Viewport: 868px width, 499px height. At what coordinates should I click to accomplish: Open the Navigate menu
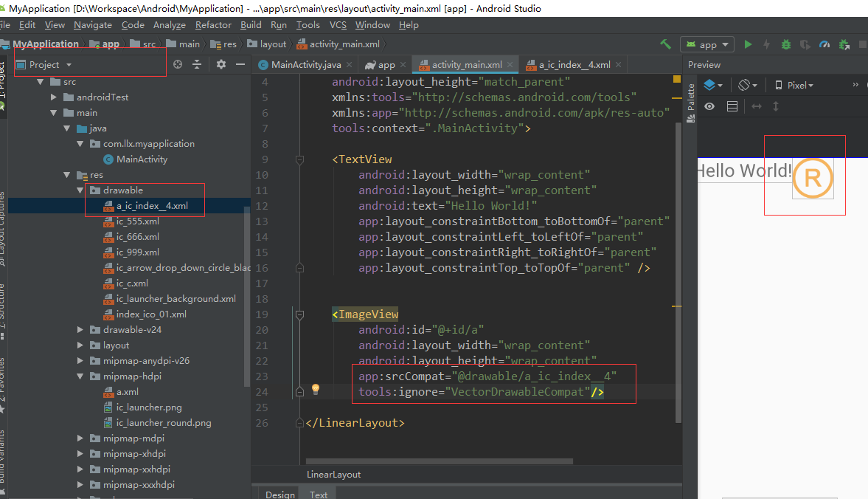(93, 25)
